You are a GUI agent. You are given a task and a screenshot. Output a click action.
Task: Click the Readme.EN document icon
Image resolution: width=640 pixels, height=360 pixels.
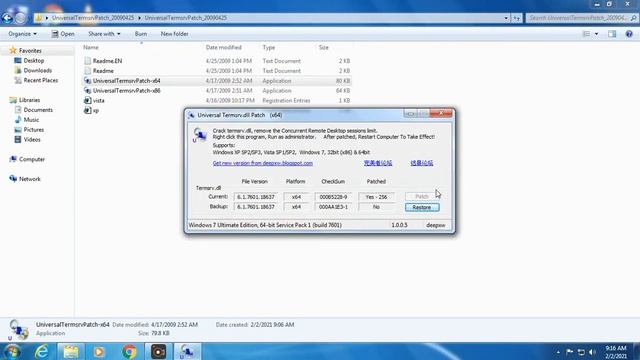pyautogui.click(x=87, y=61)
